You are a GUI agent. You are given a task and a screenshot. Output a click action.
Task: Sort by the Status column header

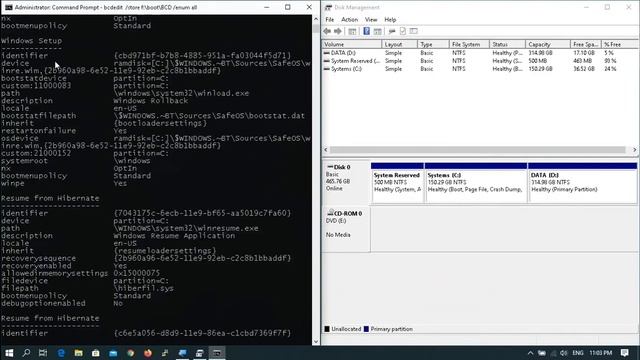tap(507, 44)
